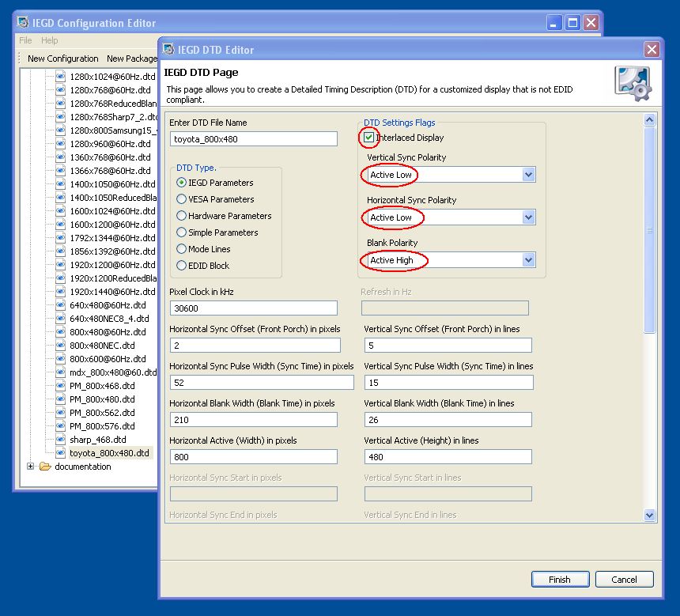This screenshot has width=680, height=616.
Task: Open the Help menu
Action: 50,40
